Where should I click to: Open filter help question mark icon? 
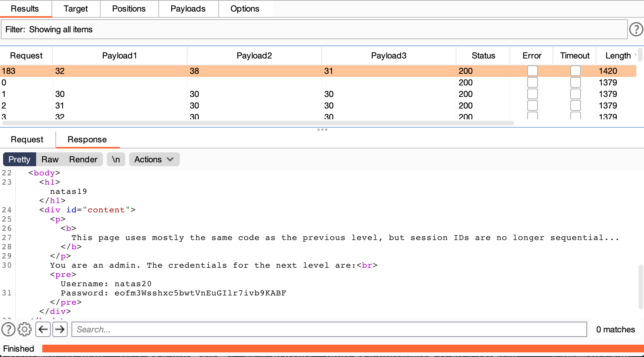pos(636,29)
